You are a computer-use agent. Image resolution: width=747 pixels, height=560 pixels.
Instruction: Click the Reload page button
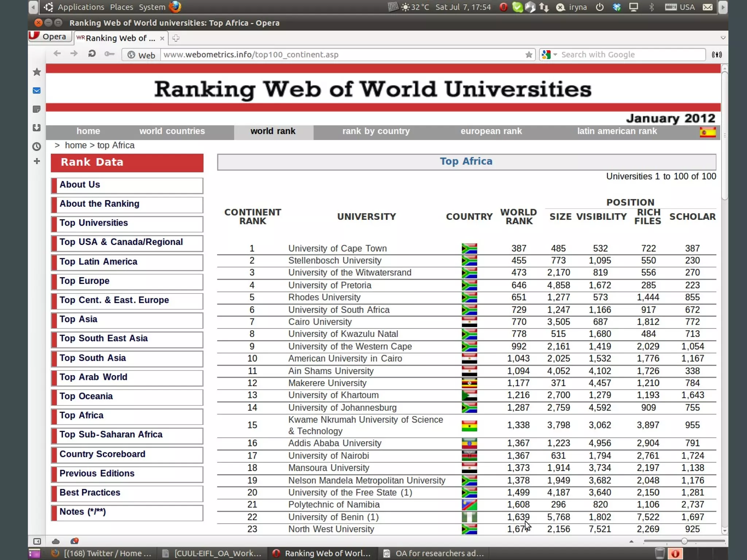[92, 54]
